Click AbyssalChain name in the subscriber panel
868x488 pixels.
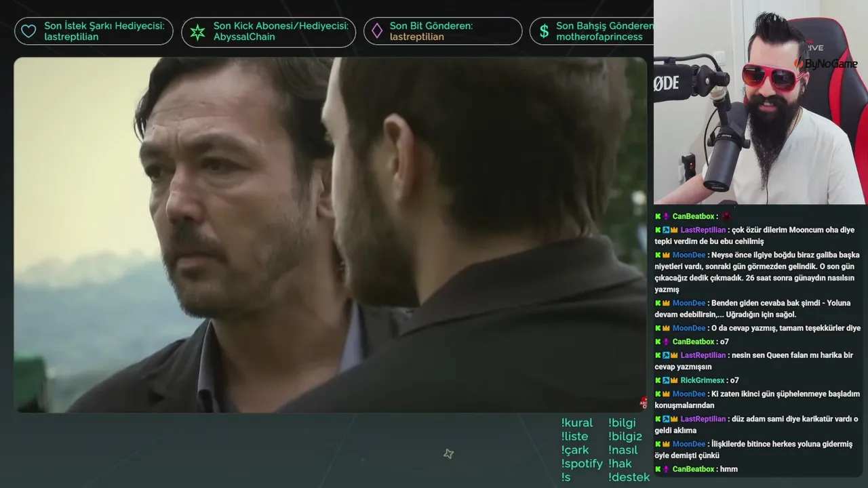[x=244, y=37]
